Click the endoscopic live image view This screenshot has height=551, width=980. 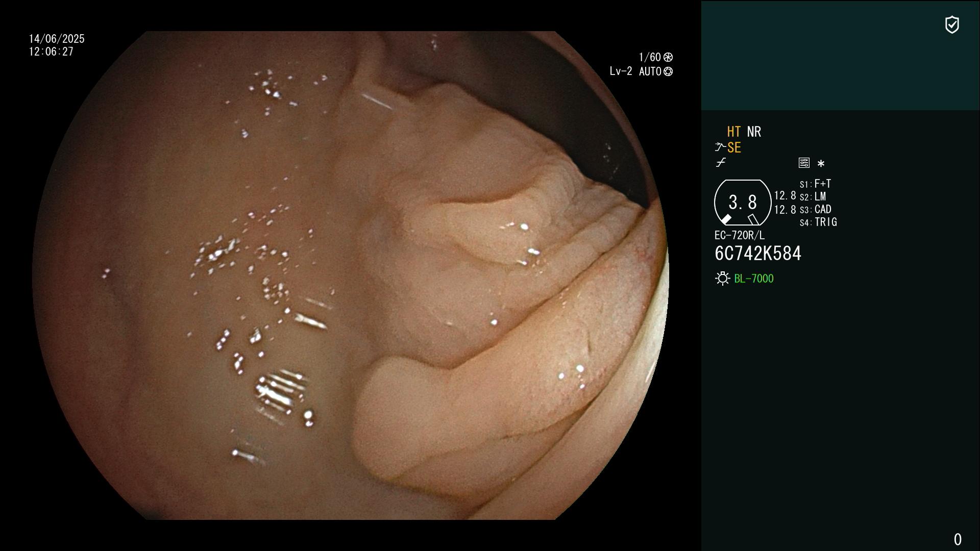(350, 275)
